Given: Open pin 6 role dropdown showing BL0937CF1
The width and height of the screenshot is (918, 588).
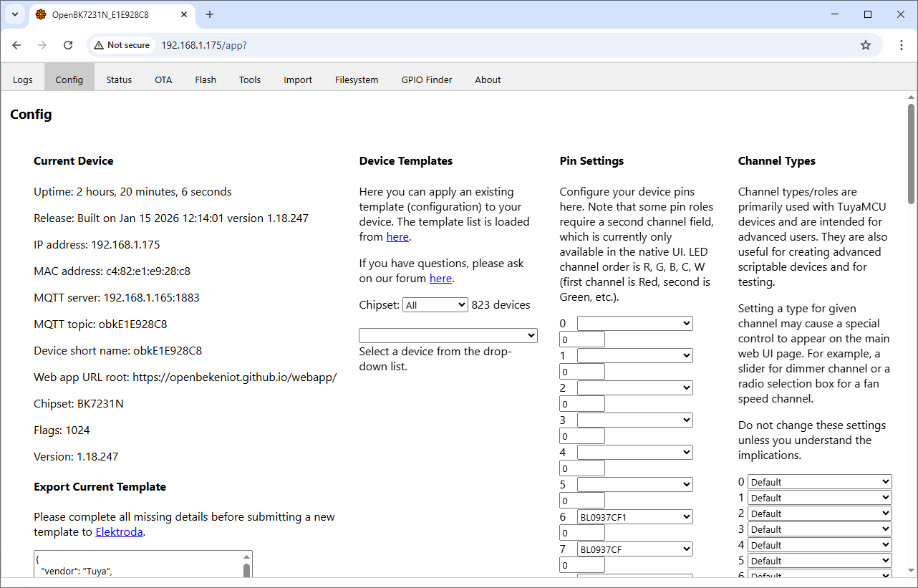Looking at the screenshot, I should 634,516.
